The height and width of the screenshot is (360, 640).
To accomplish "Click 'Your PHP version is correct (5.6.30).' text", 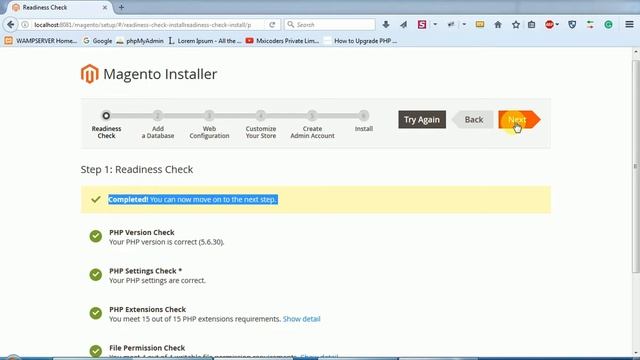I will click(x=167, y=242).
